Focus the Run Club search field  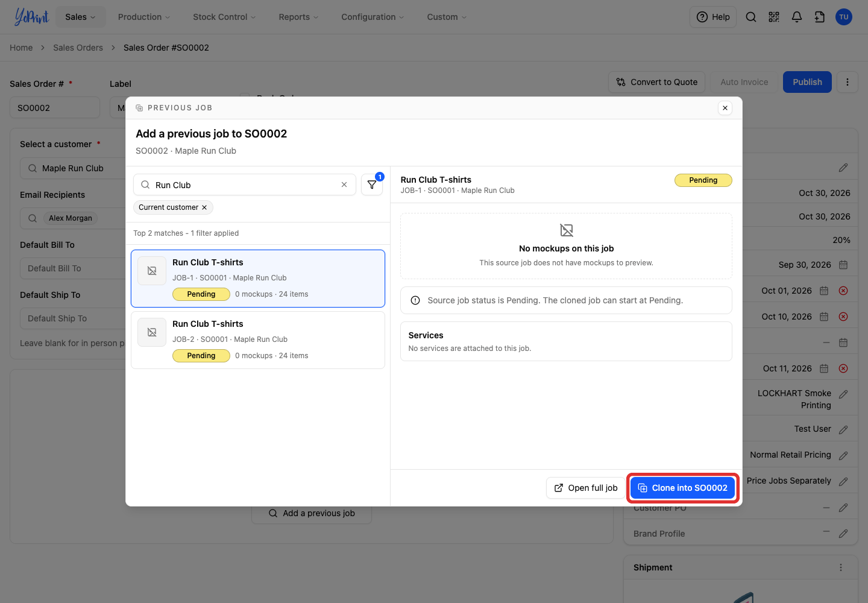pos(245,185)
